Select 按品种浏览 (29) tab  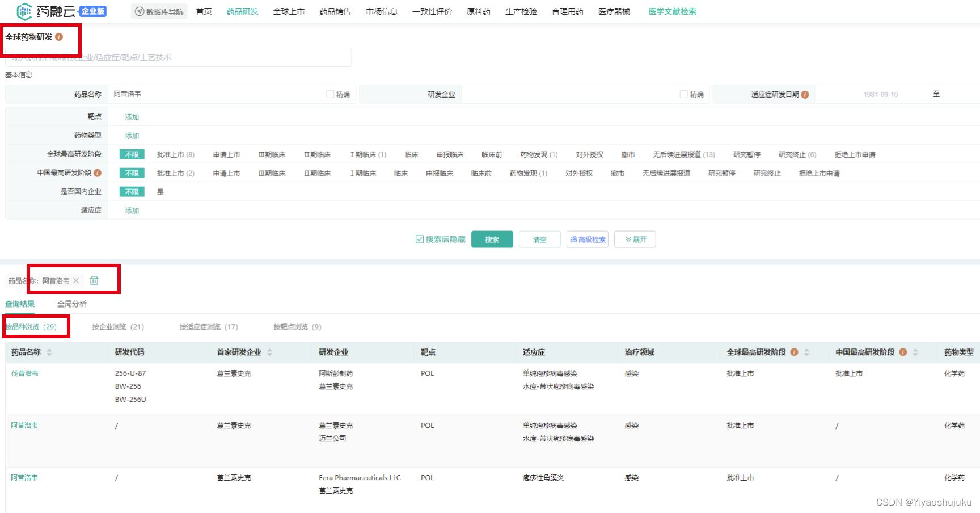[x=31, y=327]
